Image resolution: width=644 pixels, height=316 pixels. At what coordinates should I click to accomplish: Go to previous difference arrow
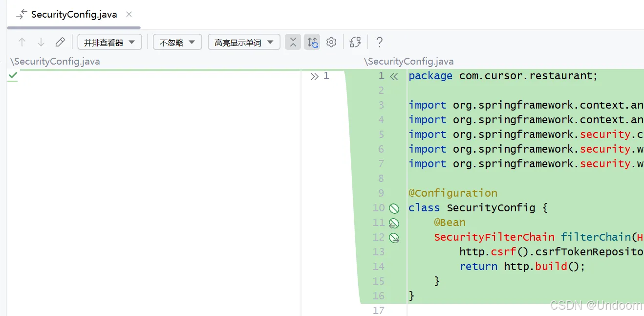pyautogui.click(x=22, y=43)
